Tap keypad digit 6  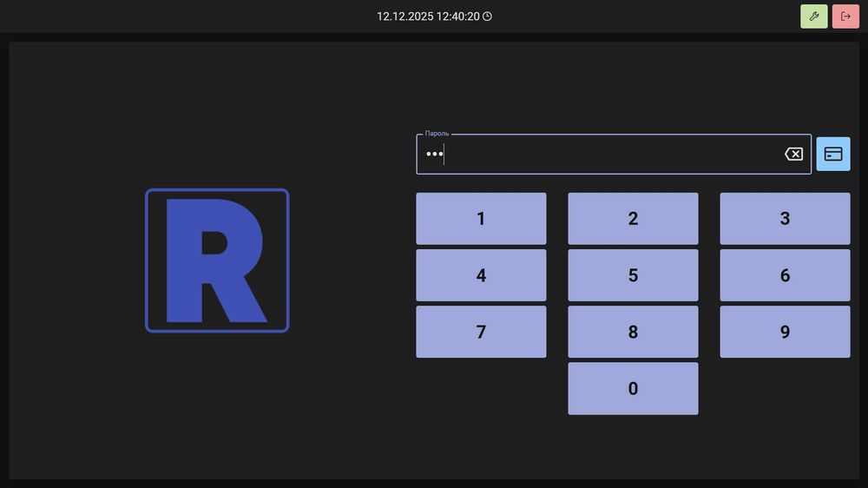point(785,275)
